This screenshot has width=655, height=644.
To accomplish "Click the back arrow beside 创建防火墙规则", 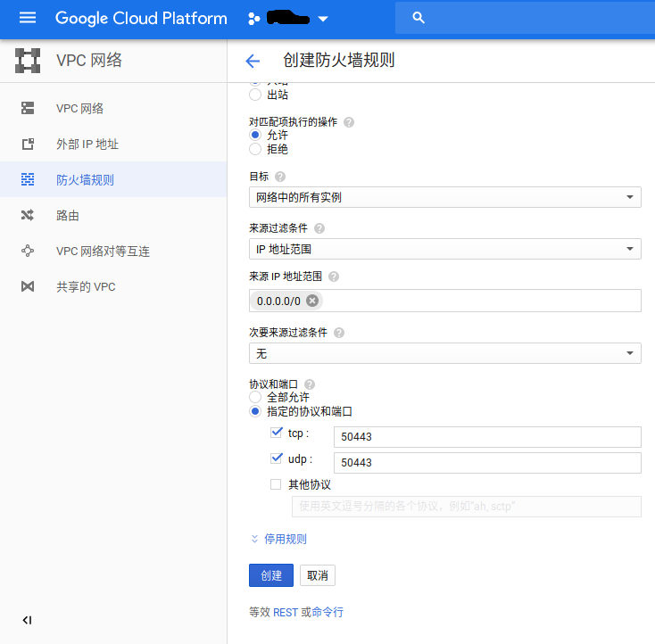I will (253, 61).
